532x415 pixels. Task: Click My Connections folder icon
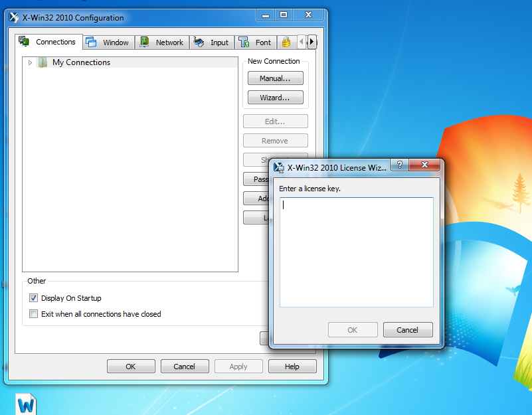(x=43, y=62)
